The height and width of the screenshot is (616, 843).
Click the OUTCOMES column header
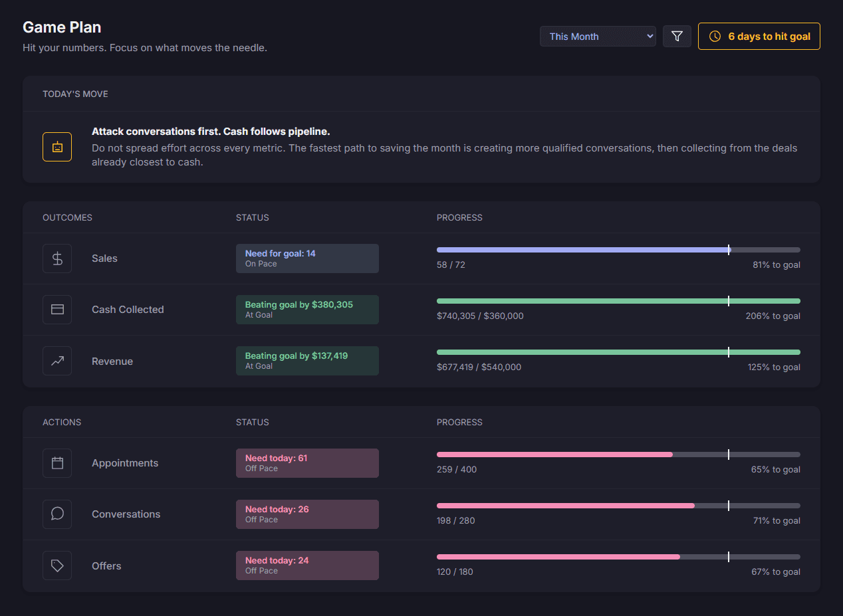[x=67, y=218]
